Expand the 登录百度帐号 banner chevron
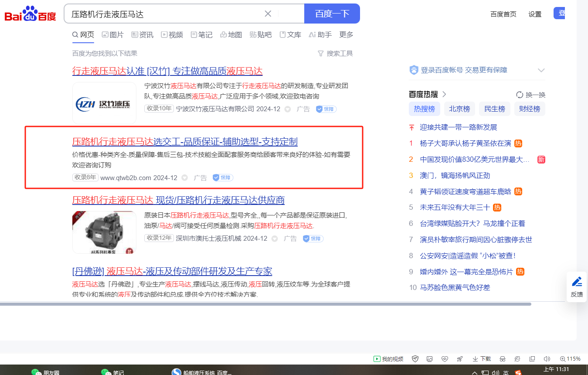Viewport: 588px width, 375px height. (541, 70)
